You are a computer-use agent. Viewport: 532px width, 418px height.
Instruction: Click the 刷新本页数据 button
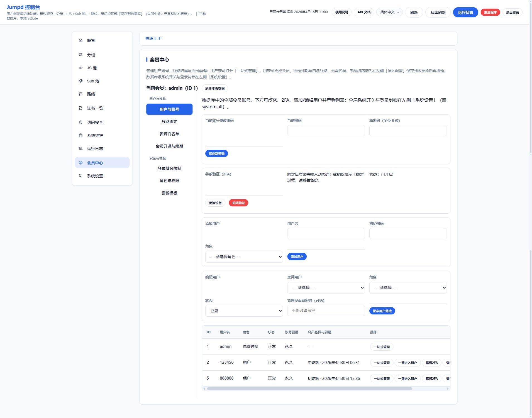pos(215,88)
